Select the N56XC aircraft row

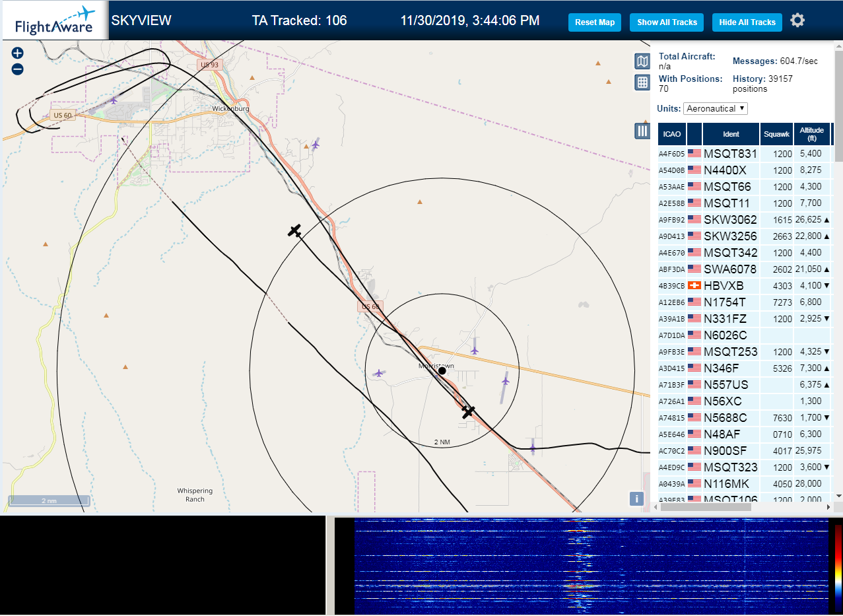click(x=745, y=401)
